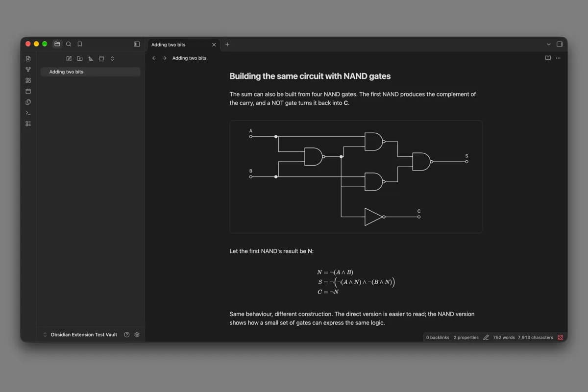
Task: Open Obsidian help
Action: (x=127, y=335)
